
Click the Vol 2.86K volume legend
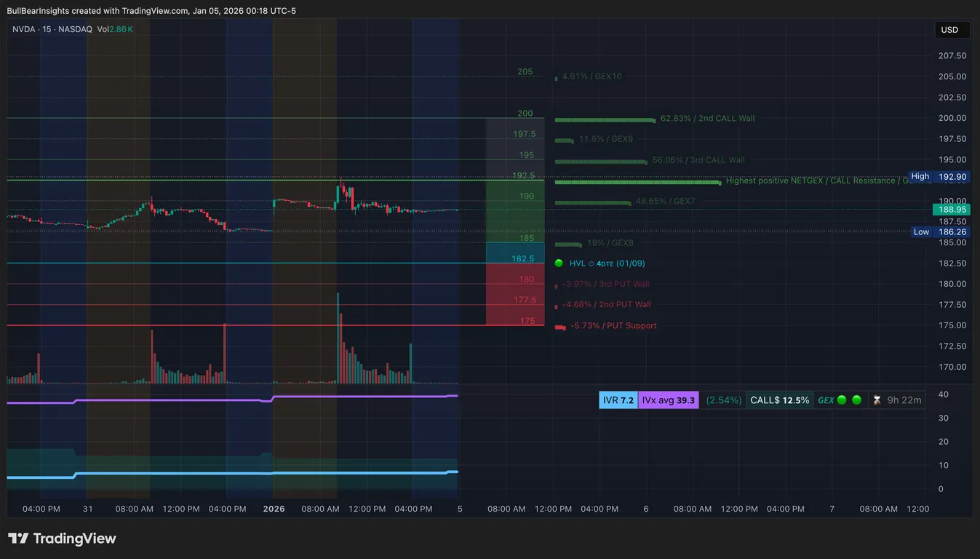click(x=115, y=29)
